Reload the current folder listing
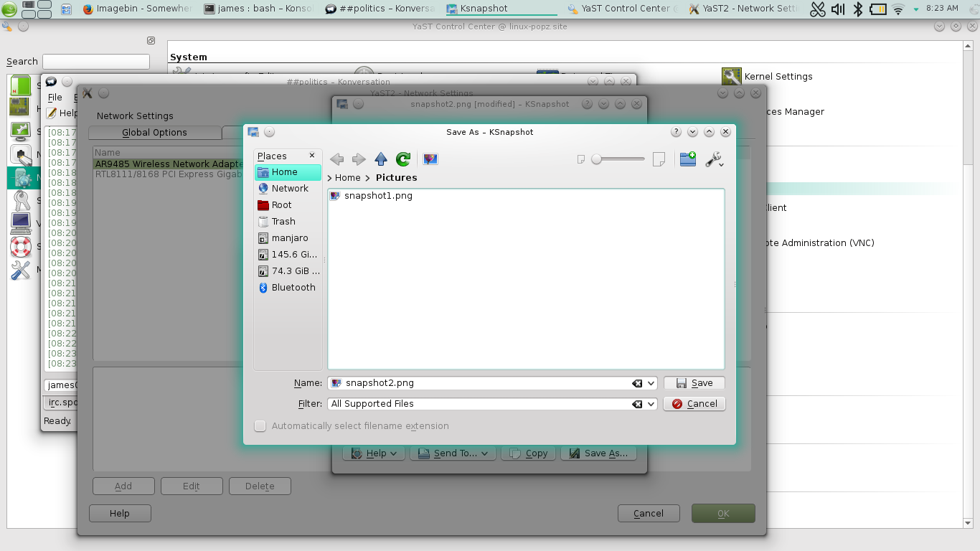Screen dimensions: 980x551 [x=403, y=159]
